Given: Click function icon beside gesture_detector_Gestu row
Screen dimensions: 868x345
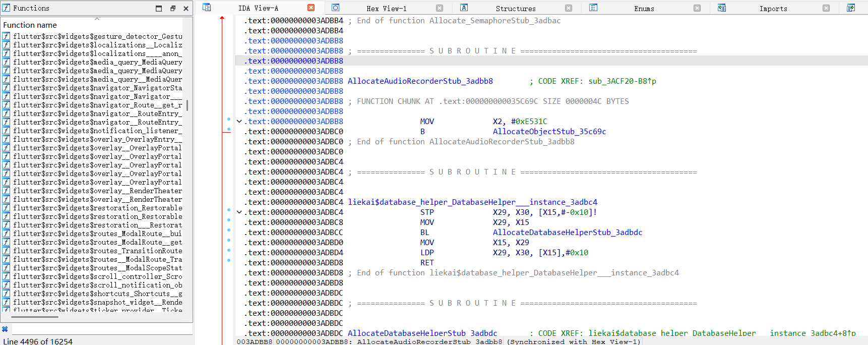Looking at the screenshot, I should pyautogui.click(x=6, y=36).
